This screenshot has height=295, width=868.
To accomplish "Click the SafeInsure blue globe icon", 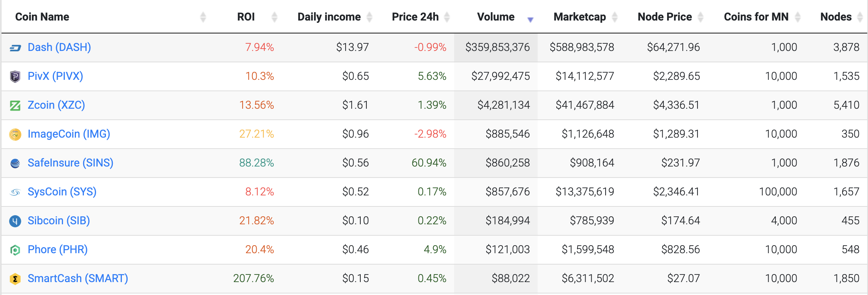I will point(15,163).
